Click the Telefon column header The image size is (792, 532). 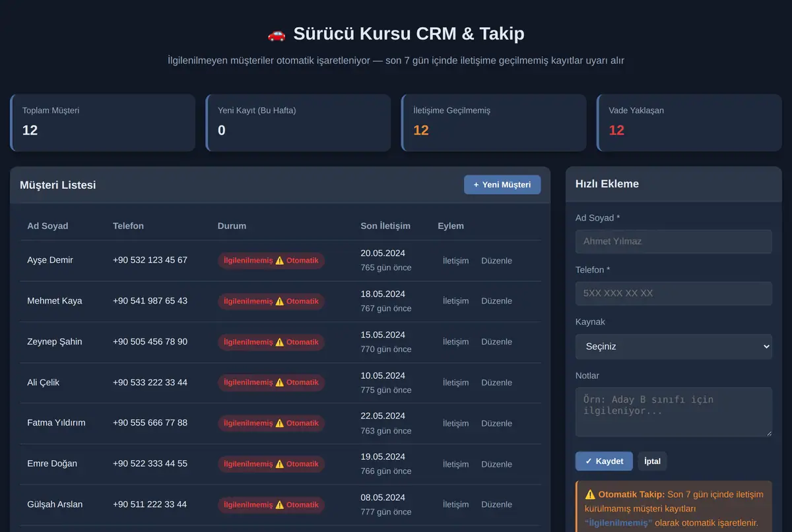(128, 226)
